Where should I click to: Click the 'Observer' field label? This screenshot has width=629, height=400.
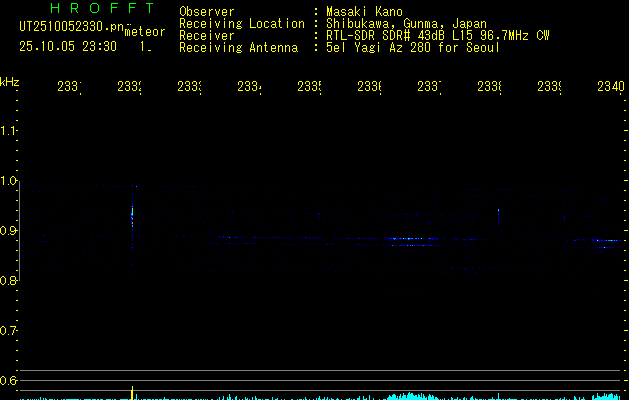click(207, 12)
